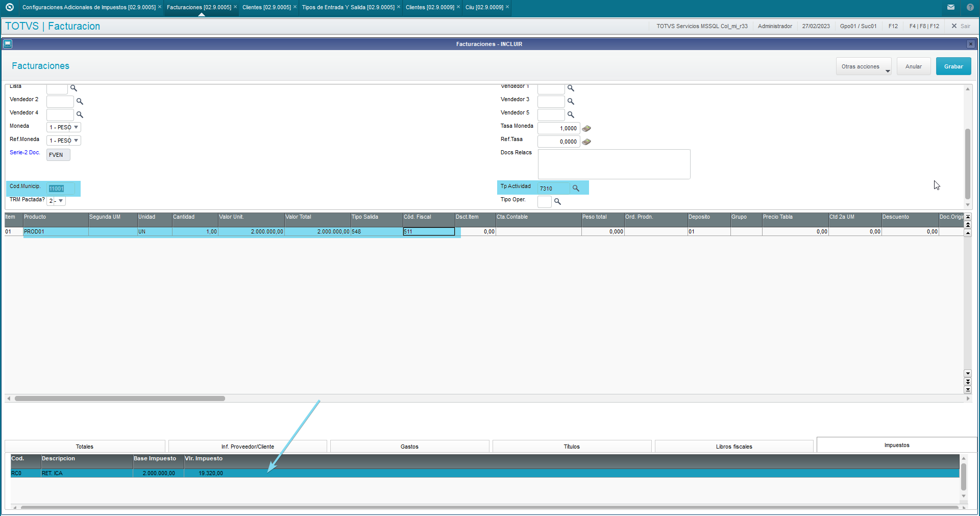Open the Títulos tab
Screen dimensions: 980x516
coord(572,447)
